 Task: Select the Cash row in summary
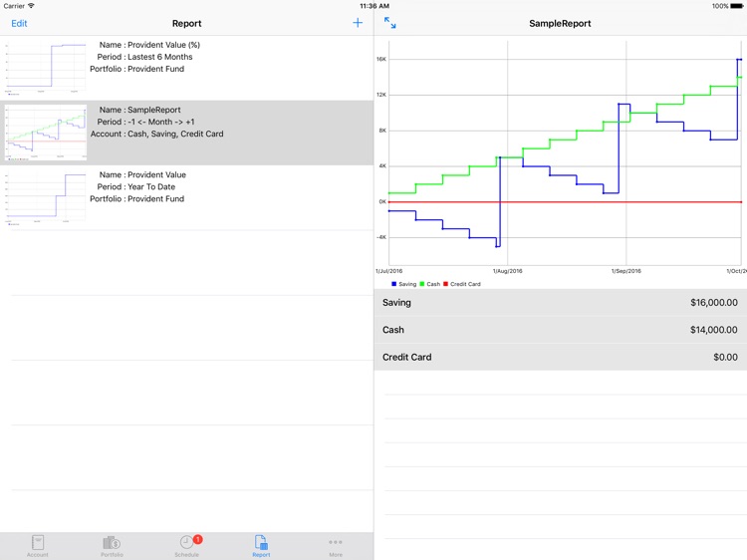pyautogui.click(x=560, y=330)
